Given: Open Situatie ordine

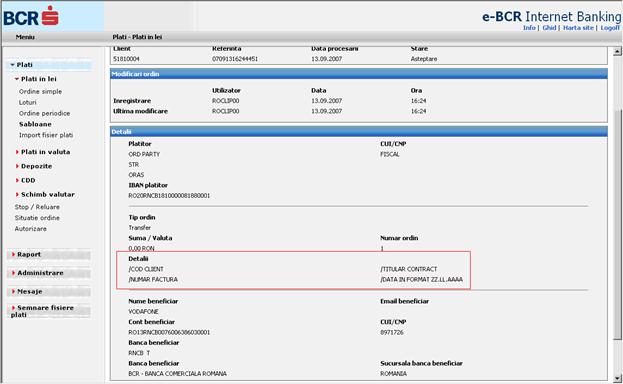Looking at the screenshot, I should 37,218.
